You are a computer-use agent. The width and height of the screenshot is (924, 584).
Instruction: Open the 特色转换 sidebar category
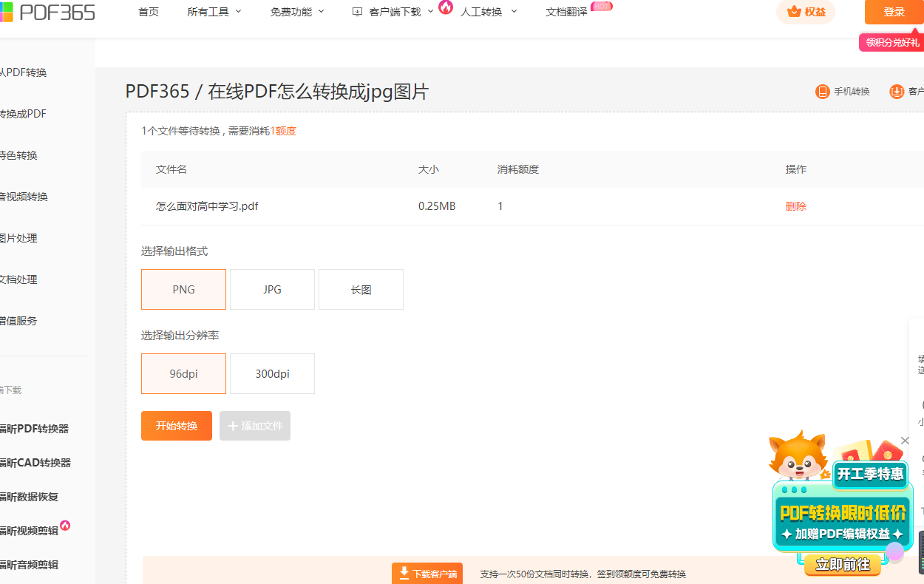point(19,155)
